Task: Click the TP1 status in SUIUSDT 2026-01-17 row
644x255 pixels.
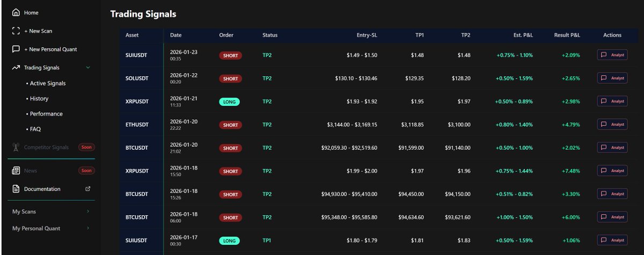Action: [x=267, y=241]
